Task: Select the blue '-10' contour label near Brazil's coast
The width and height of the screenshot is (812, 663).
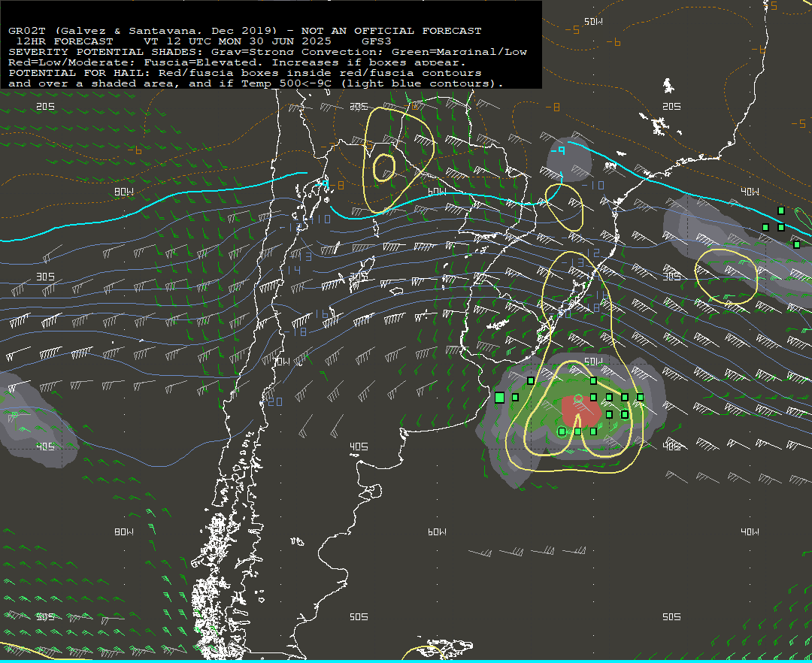Action: point(593,185)
